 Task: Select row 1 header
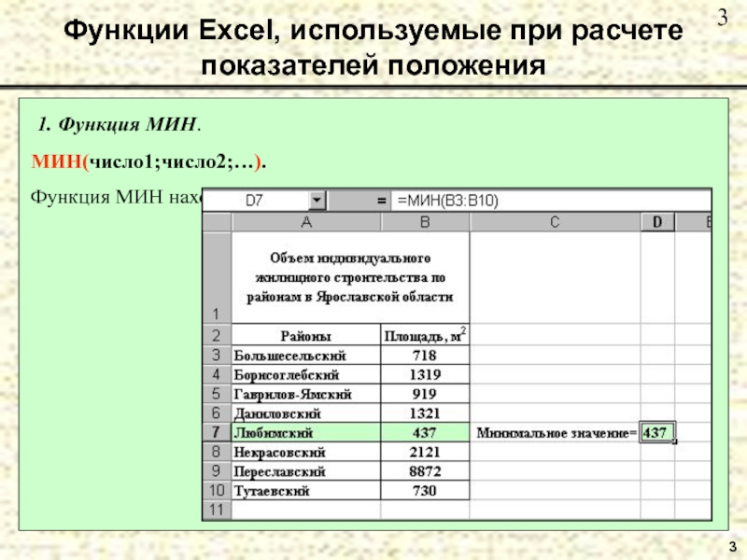[x=217, y=277]
